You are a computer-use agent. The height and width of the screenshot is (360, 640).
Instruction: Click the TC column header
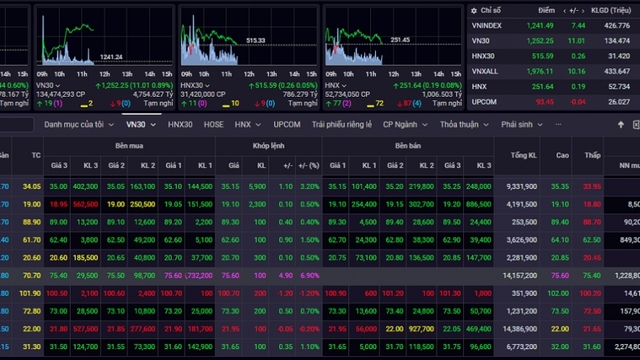[x=36, y=155]
